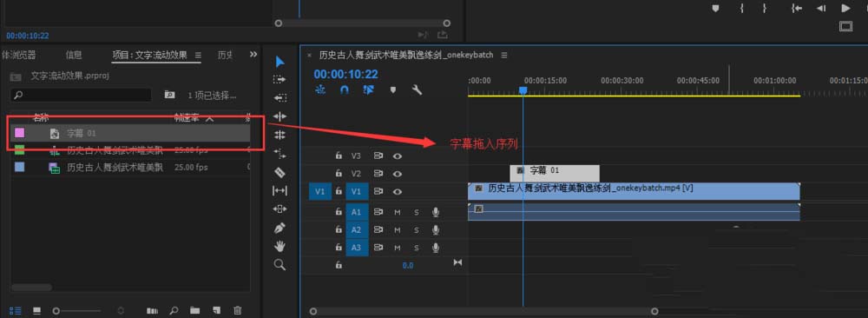
Task: Toggle lock on track V3
Action: pyautogui.click(x=339, y=156)
